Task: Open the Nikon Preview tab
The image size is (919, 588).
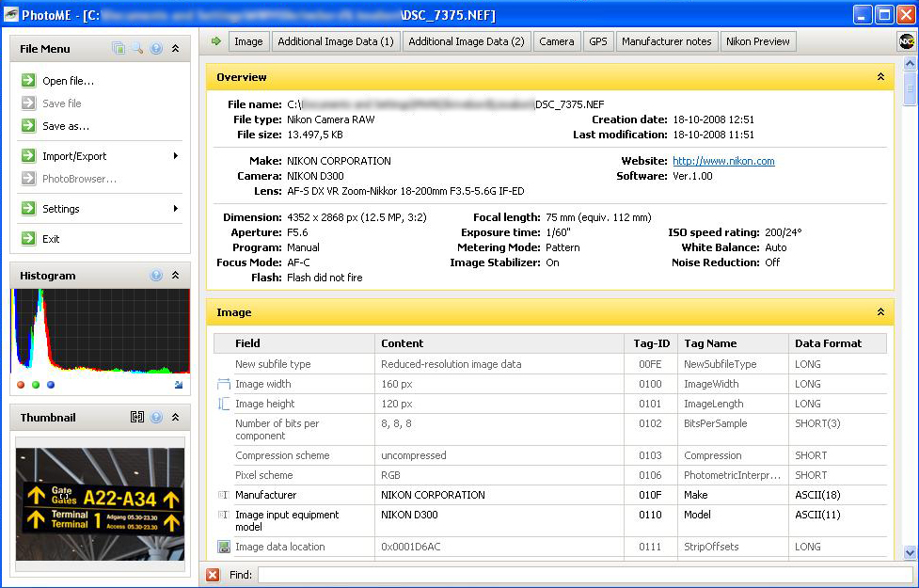Action: tap(758, 41)
